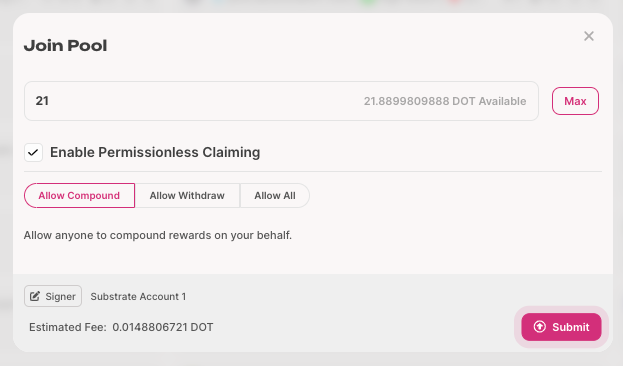The width and height of the screenshot is (623, 366).
Task: Click the checkmark inside the checkbox
Action: (x=33, y=153)
